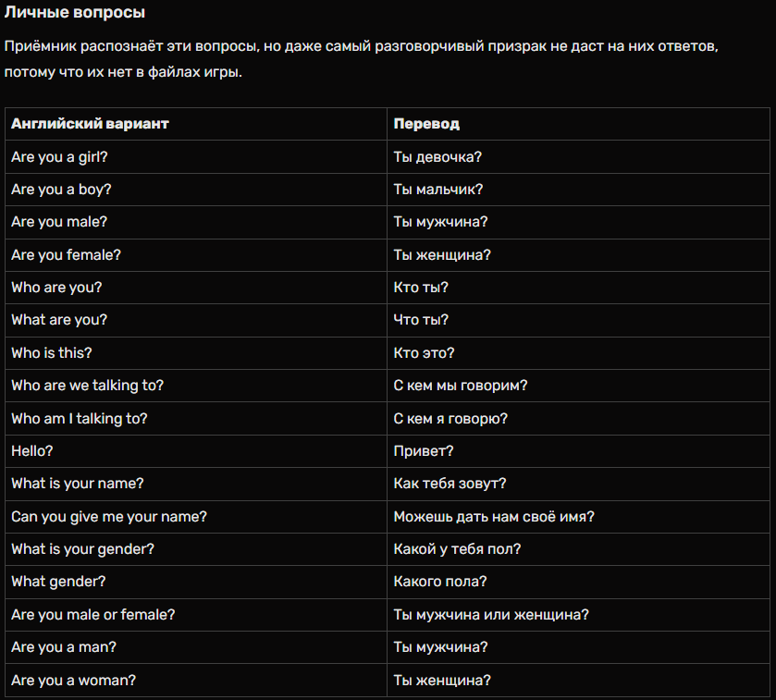
Task: Click the "С кем я говорю?" cell
Action: coord(450,419)
